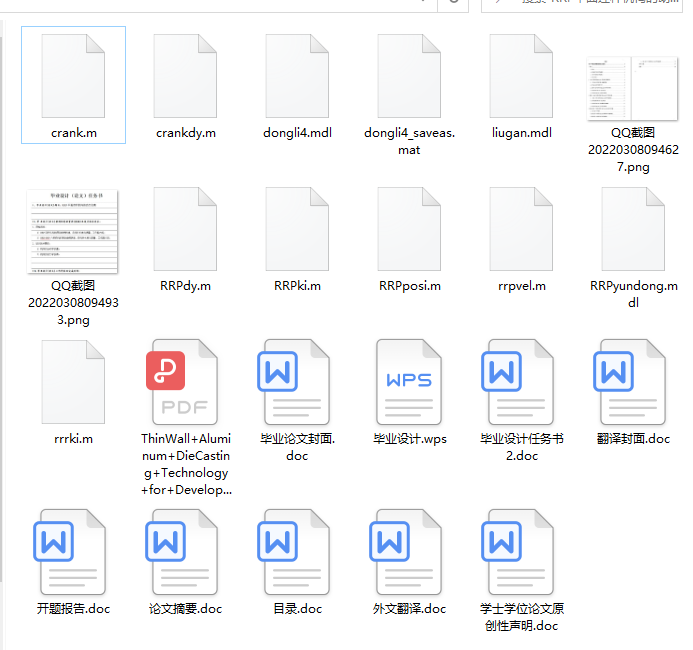
Task: Click the file name text 学士学位论文原创性声明.doc
Action: pyautogui.click(x=522, y=617)
